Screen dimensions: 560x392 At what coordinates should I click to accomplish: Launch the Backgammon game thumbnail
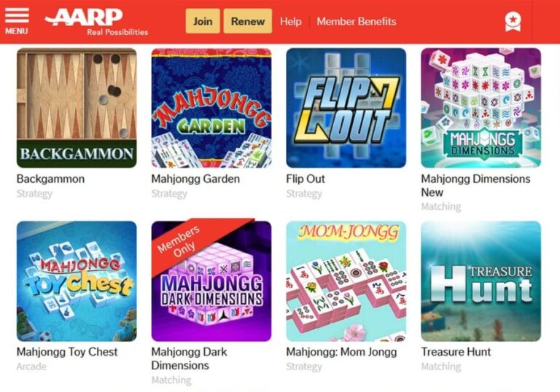[77, 108]
